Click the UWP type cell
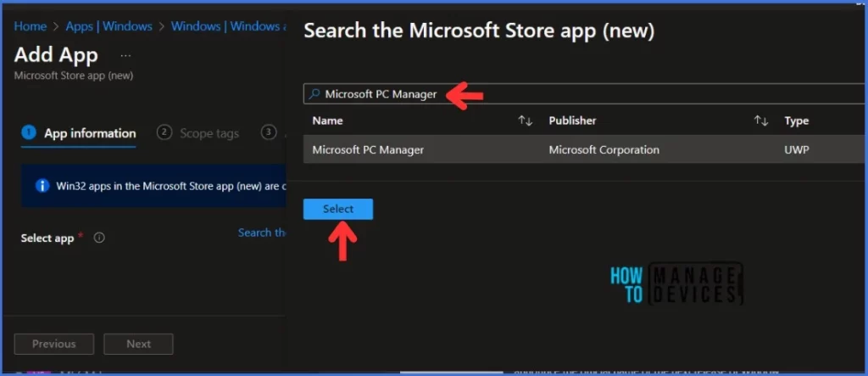The width and height of the screenshot is (868, 376). 797,149
